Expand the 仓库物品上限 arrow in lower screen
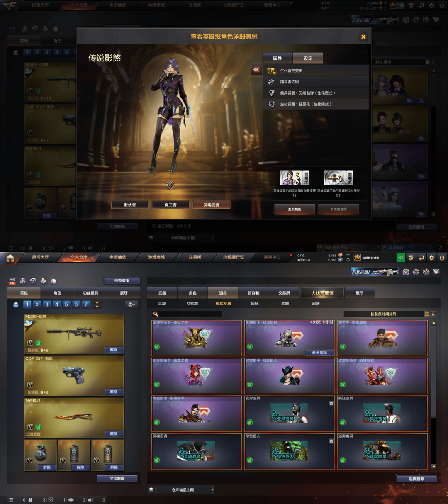The height and width of the screenshot is (504, 448). click(212, 490)
